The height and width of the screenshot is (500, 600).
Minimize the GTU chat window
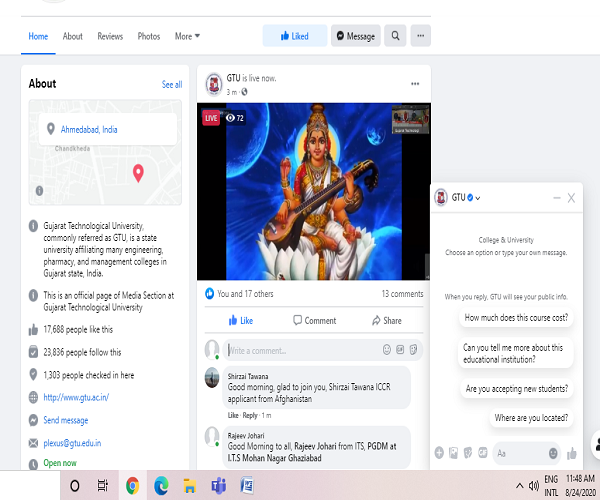557,198
